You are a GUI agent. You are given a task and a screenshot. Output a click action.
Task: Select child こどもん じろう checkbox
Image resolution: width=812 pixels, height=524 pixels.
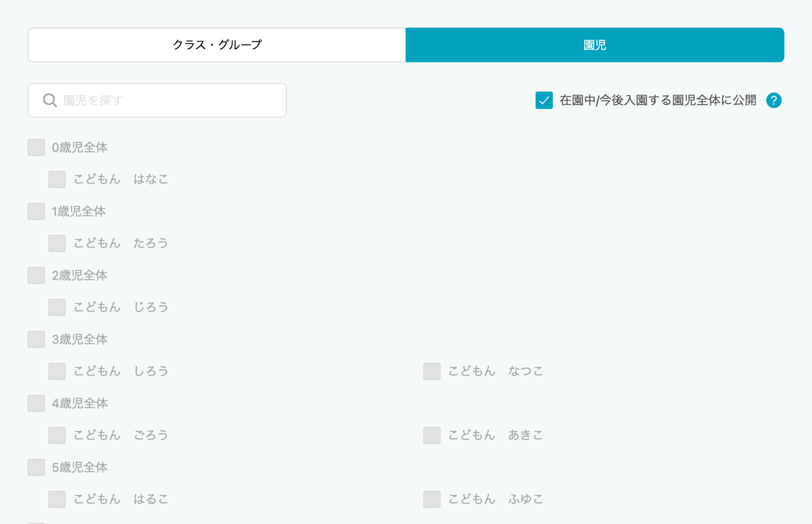57,307
